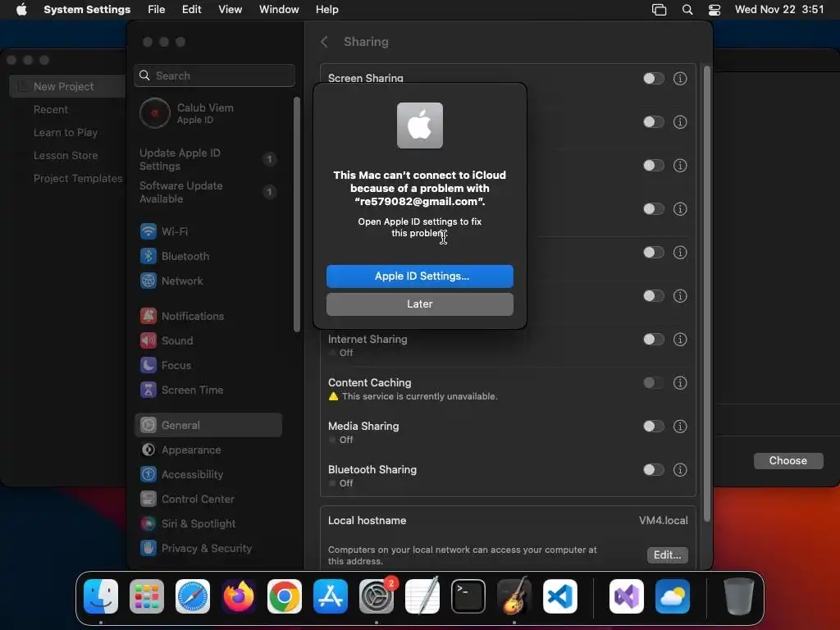The image size is (840, 630).
Task: Open Google Chrome from the Dock
Action: click(285, 596)
